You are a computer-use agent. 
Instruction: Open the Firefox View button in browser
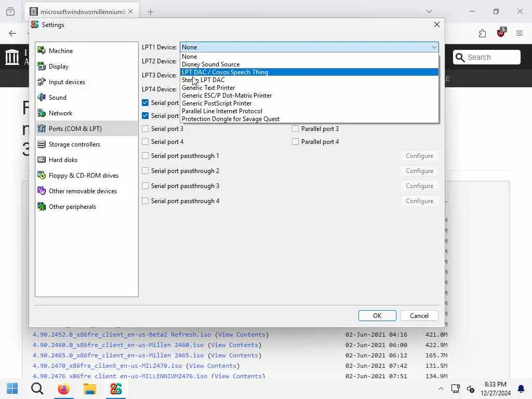[10, 11]
